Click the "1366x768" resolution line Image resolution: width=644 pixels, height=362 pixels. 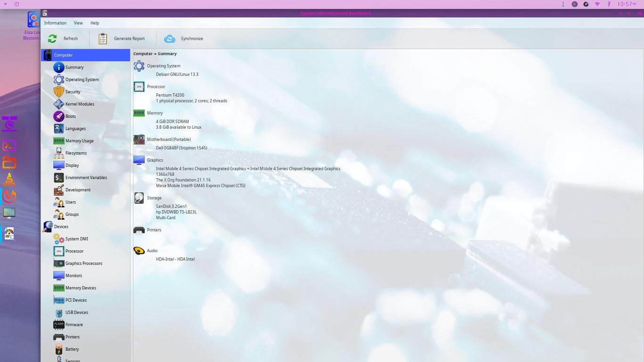165,174
